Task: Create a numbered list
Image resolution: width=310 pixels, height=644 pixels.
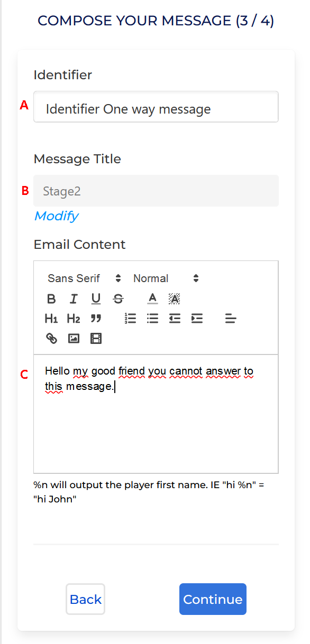Action: [130, 319]
